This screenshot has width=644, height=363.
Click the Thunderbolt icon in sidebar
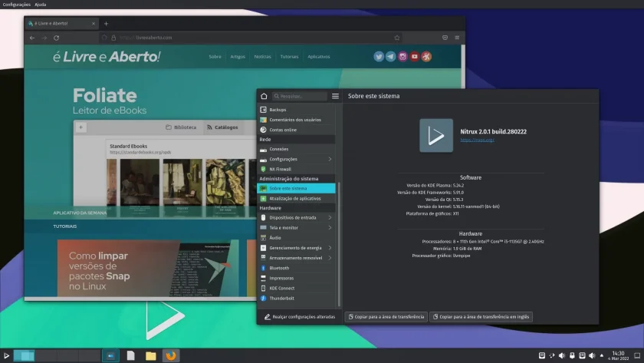click(x=263, y=299)
